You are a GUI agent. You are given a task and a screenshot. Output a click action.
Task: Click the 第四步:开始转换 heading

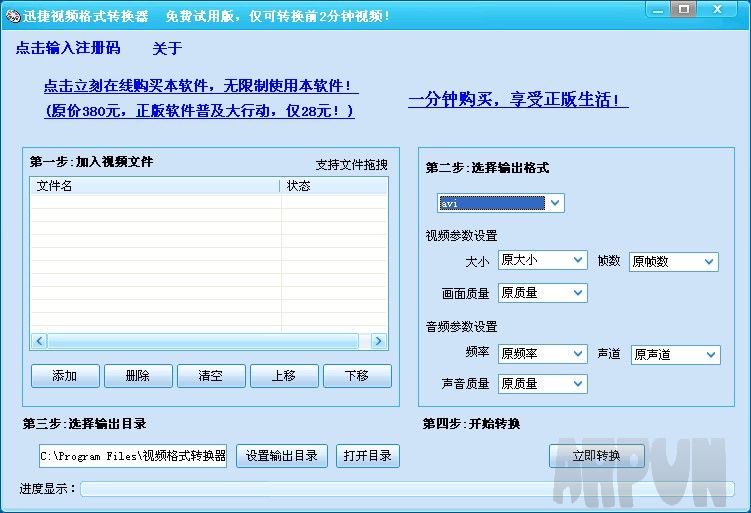(471, 423)
